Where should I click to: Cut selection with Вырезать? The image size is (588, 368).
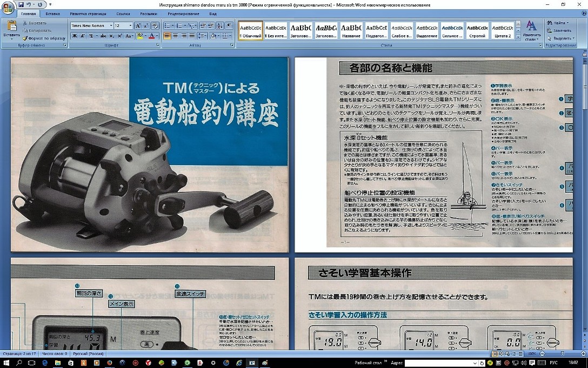coord(35,23)
